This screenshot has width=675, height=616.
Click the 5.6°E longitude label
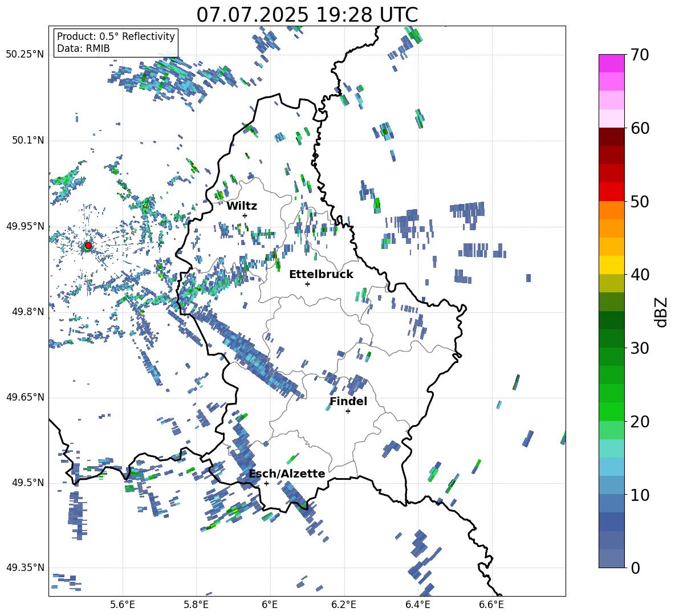[123, 605]
